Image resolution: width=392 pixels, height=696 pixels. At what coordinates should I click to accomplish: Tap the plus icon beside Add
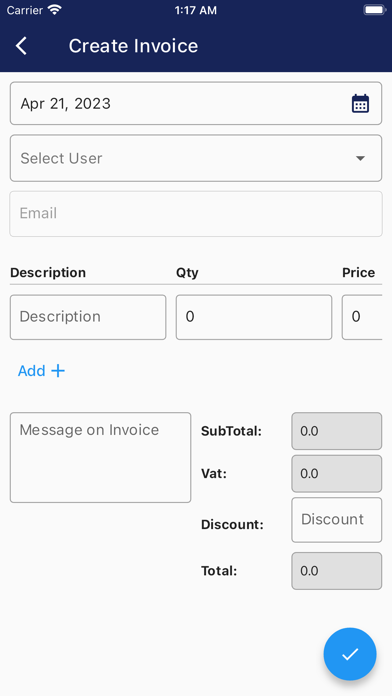tap(58, 371)
